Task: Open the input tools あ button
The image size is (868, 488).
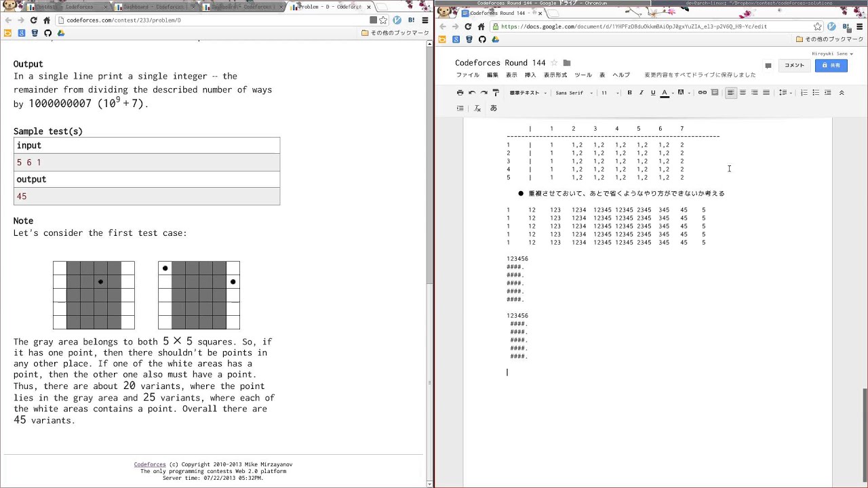Action: click(493, 108)
